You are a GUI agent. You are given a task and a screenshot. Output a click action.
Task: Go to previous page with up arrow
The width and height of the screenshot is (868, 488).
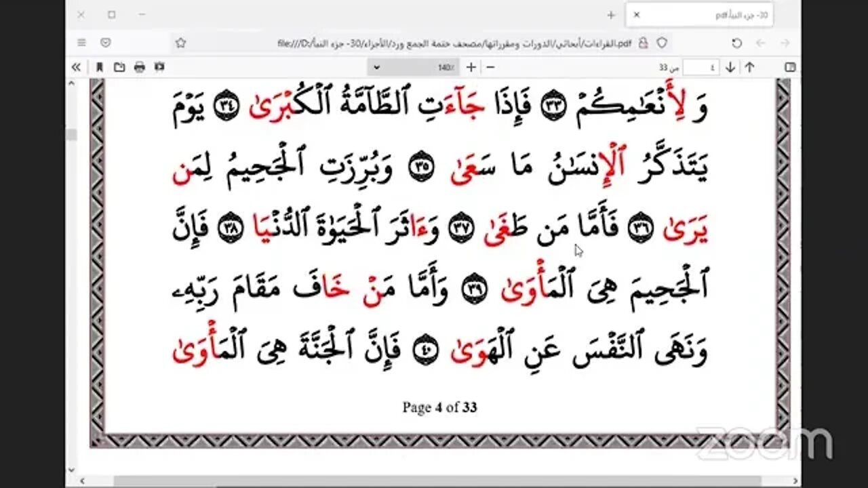[x=749, y=67]
